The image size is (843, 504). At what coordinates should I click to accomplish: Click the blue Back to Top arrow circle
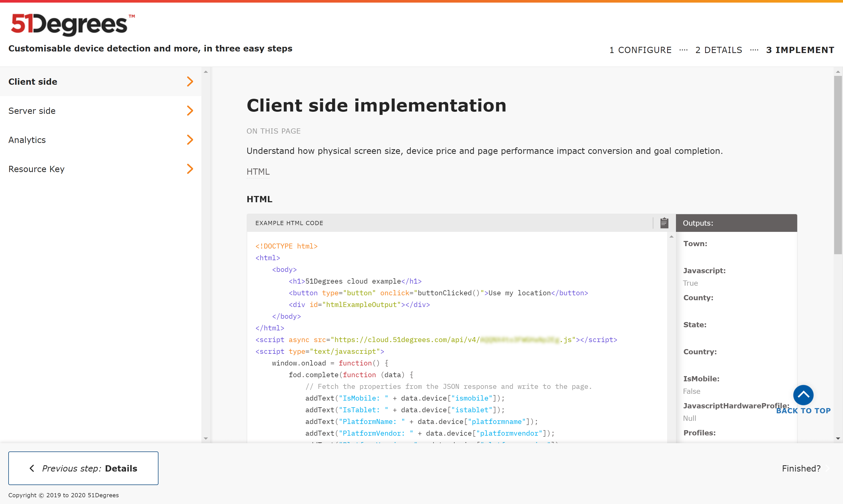[x=803, y=395]
